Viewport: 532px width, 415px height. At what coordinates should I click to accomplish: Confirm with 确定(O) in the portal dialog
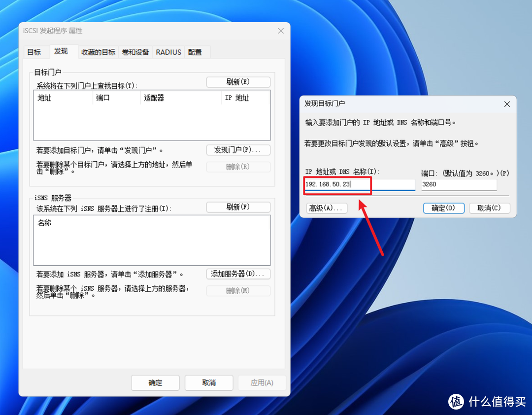(x=443, y=208)
